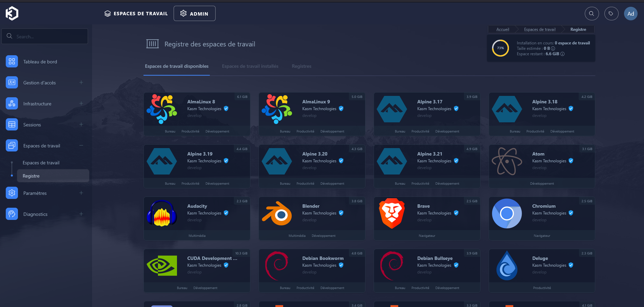644x307 pixels.
Task: Click the Multimédia tag on Blender card
Action: [x=297, y=236]
